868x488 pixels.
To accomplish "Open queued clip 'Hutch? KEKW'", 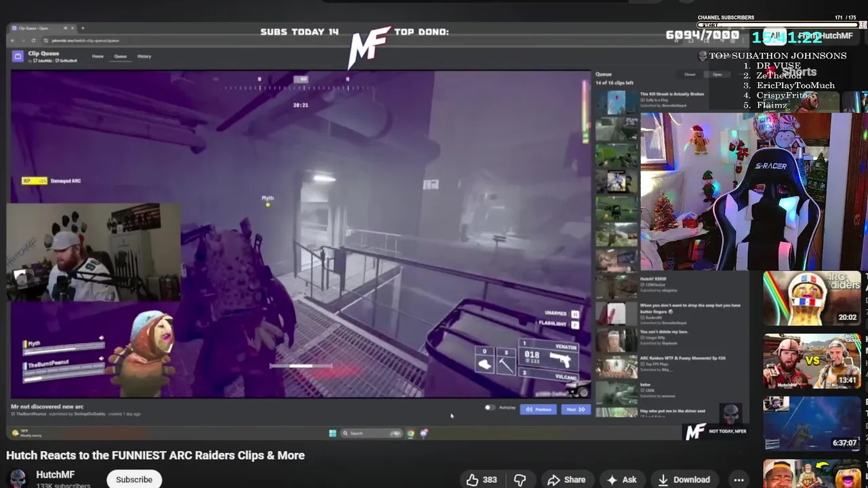I will [x=653, y=279].
